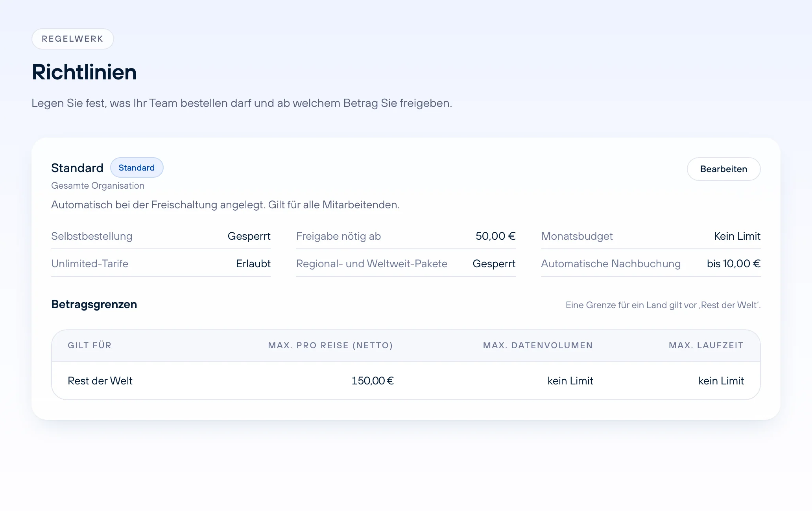Click the note 'Eine Grenze für ein Land…'
Image resolution: width=812 pixels, height=511 pixels.
(663, 305)
